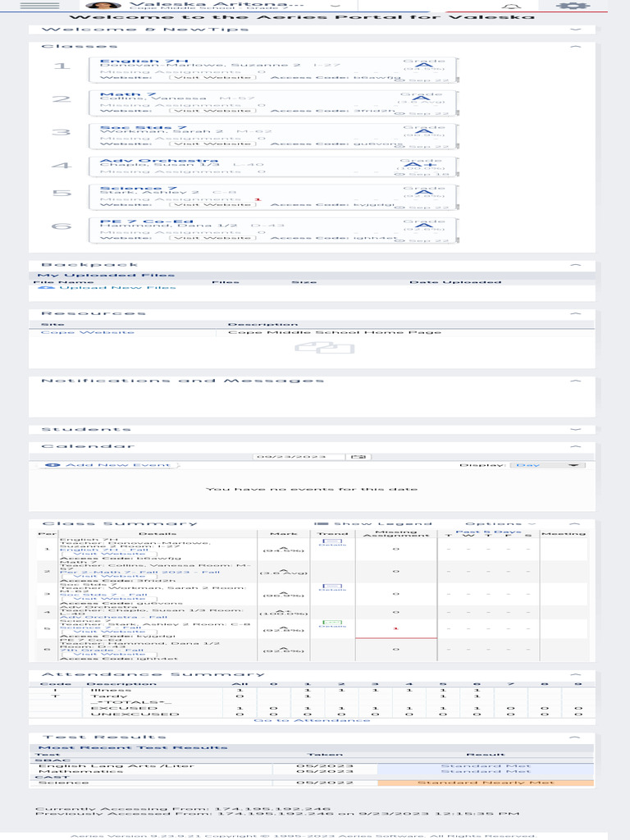The height and width of the screenshot is (840, 630).
Task: Click Cope Middle School Home Page description
Action: [335, 333]
